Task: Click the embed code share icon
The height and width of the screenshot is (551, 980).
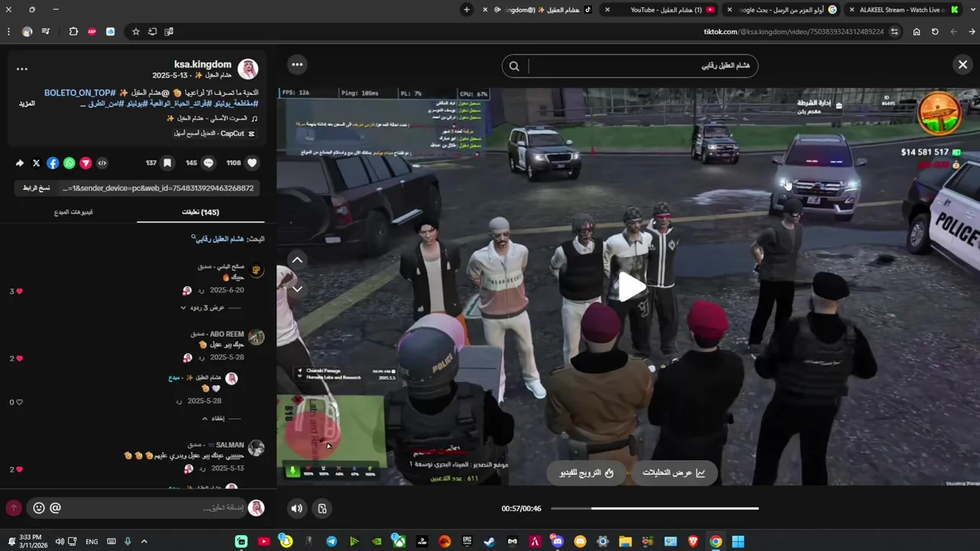Action: coord(102,163)
